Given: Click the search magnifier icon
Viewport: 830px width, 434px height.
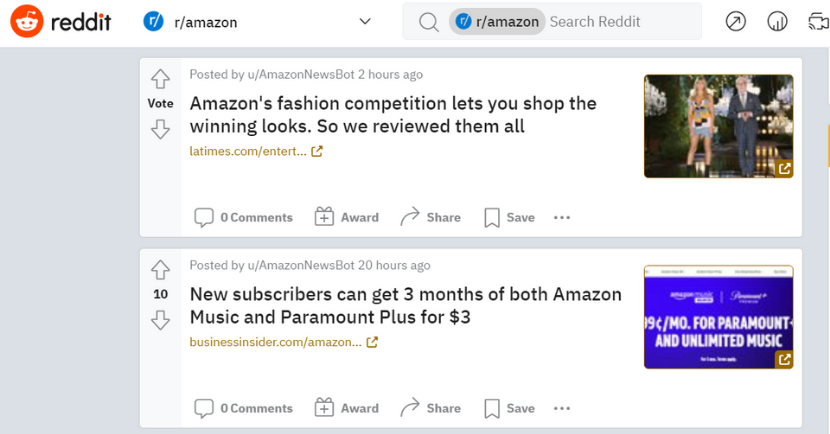Looking at the screenshot, I should [428, 22].
